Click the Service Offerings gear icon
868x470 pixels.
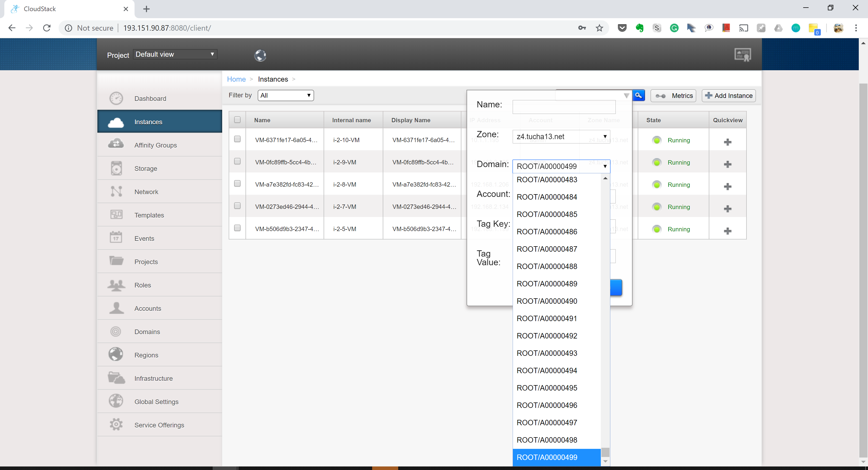coord(116,424)
